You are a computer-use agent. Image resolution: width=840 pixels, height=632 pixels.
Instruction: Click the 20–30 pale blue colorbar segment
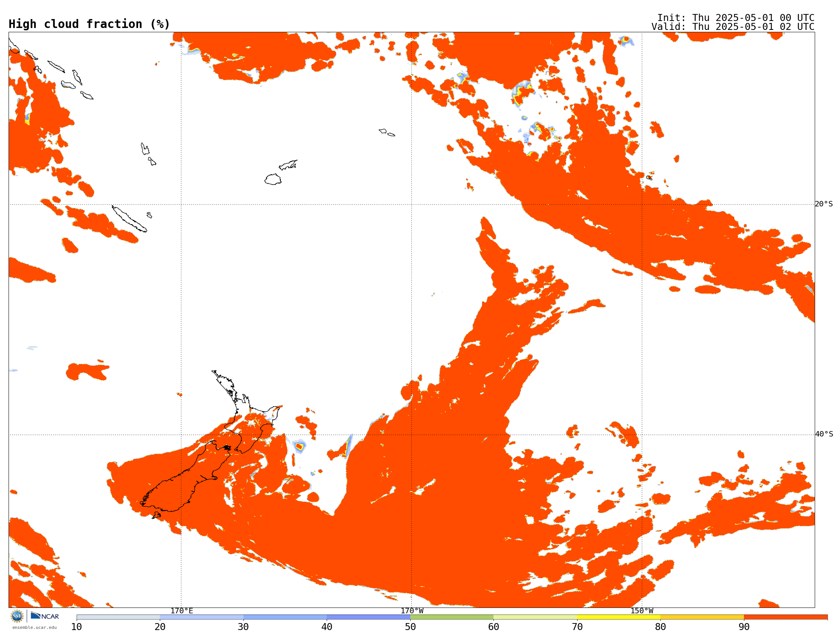pyautogui.click(x=201, y=617)
